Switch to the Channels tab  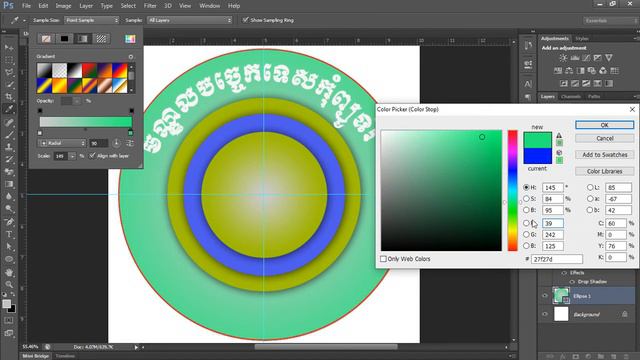(571, 97)
